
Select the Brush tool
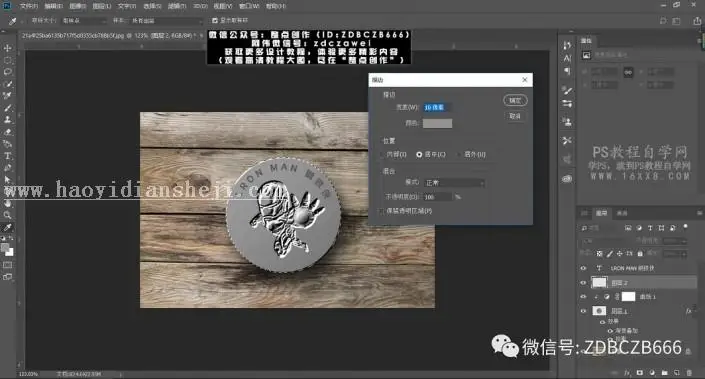(8, 108)
